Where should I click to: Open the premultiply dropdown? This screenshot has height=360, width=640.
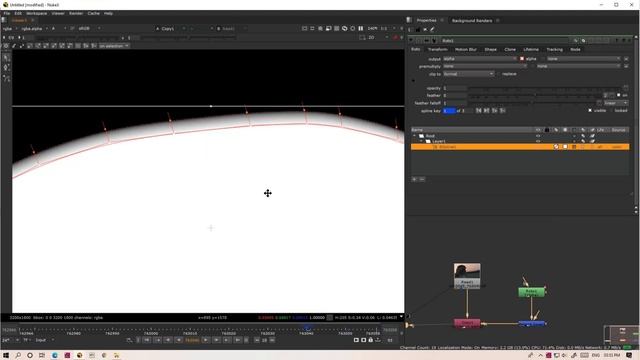[x=485, y=66]
